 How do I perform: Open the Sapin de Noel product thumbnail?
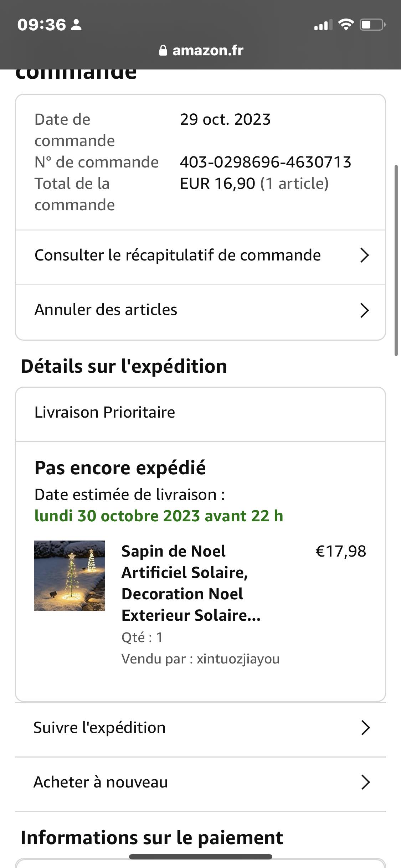pyautogui.click(x=70, y=576)
